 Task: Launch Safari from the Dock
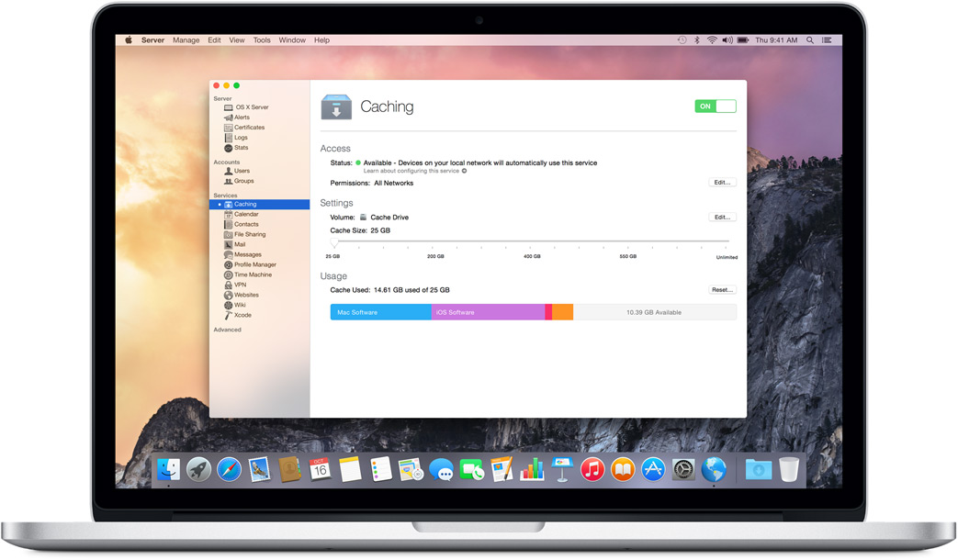[x=229, y=470]
